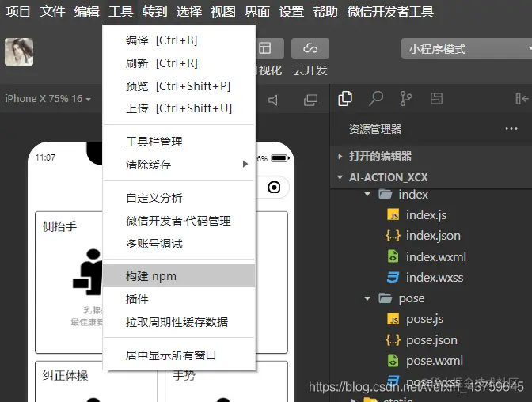This screenshot has width=532, height=402.
Task: Collapse the pose folder arrow
Action: tap(367, 298)
